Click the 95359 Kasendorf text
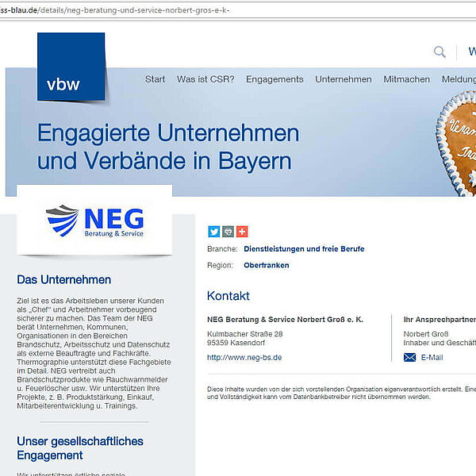The image size is (476, 476). (236, 343)
